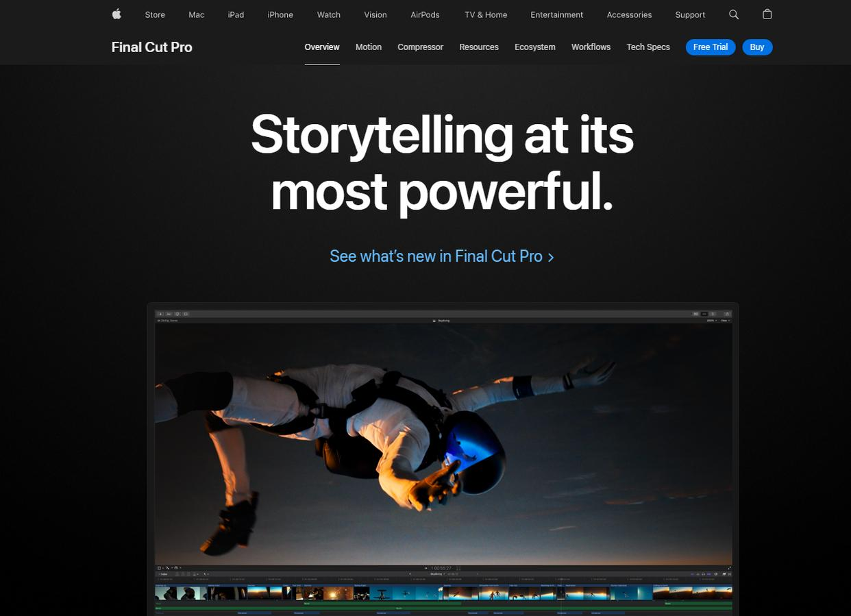This screenshot has height=616, width=851.
Task: Click the timeline clip strip in the preview
Action: (443, 593)
